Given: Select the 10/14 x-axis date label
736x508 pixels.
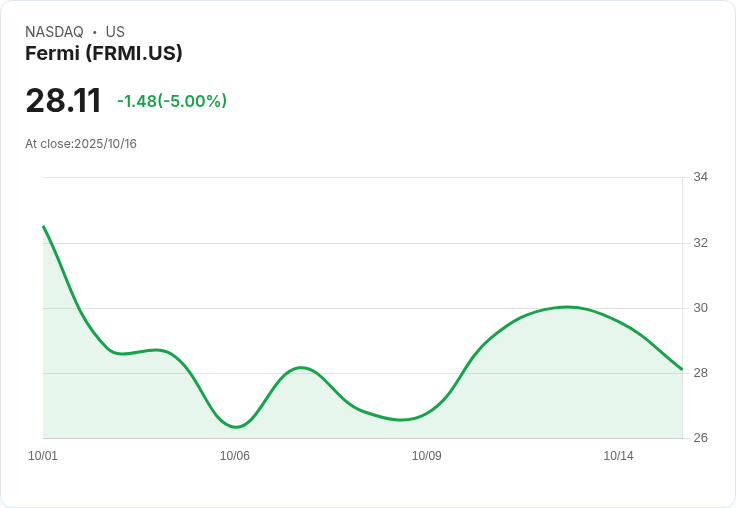Looking at the screenshot, I should (618, 456).
